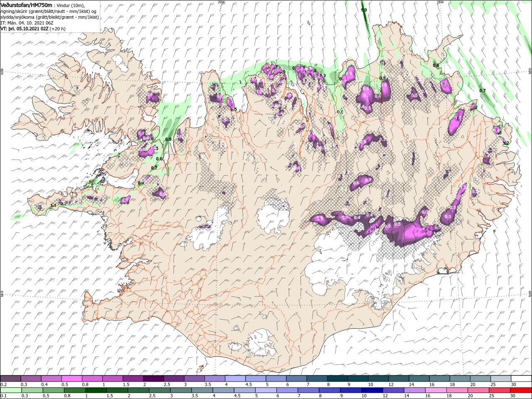Pick lower legend swatch between 0.8 and 1
The width and height of the screenshot is (532, 399).
74,390
